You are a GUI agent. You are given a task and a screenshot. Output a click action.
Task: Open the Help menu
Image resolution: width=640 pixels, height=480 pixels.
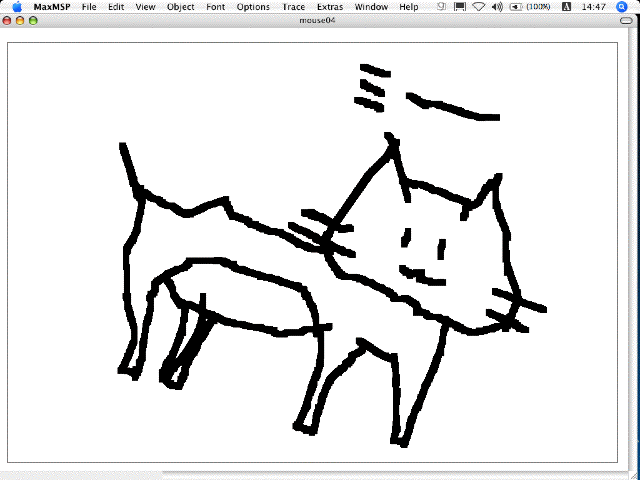coord(409,7)
